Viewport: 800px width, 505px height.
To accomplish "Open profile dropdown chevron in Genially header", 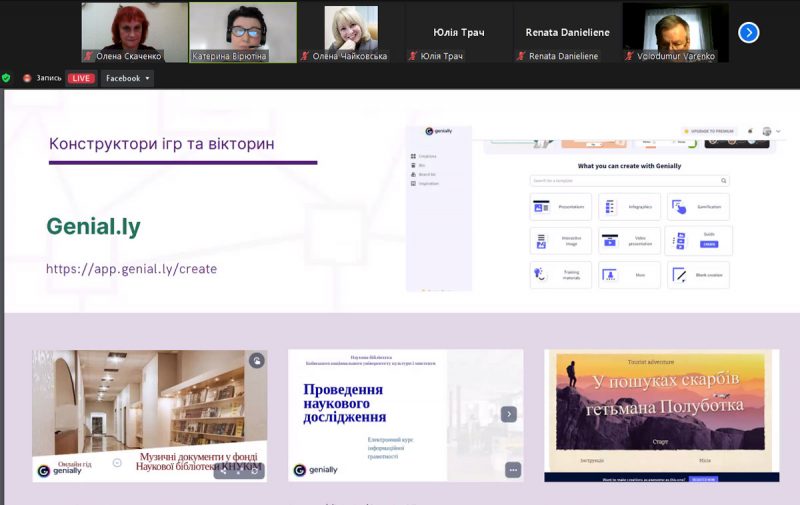I will 777,131.
